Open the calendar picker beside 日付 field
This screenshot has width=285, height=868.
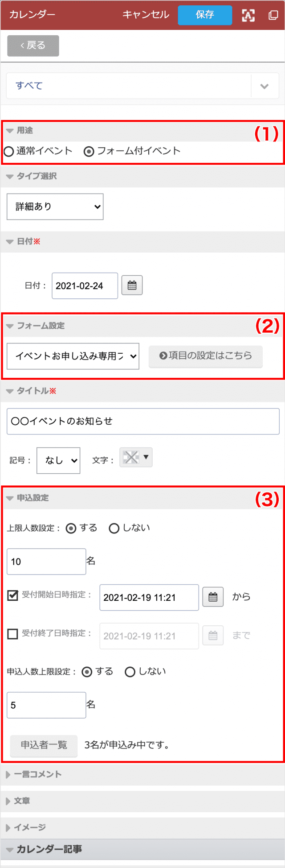[x=132, y=285]
